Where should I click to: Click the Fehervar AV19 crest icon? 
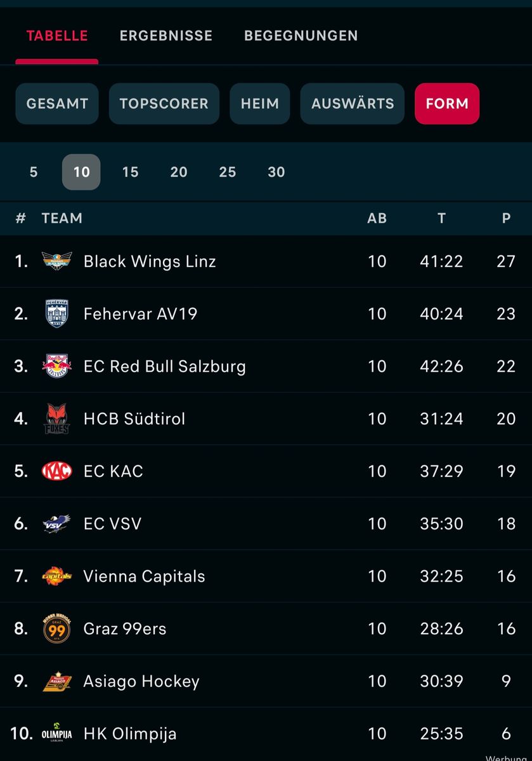click(x=56, y=314)
